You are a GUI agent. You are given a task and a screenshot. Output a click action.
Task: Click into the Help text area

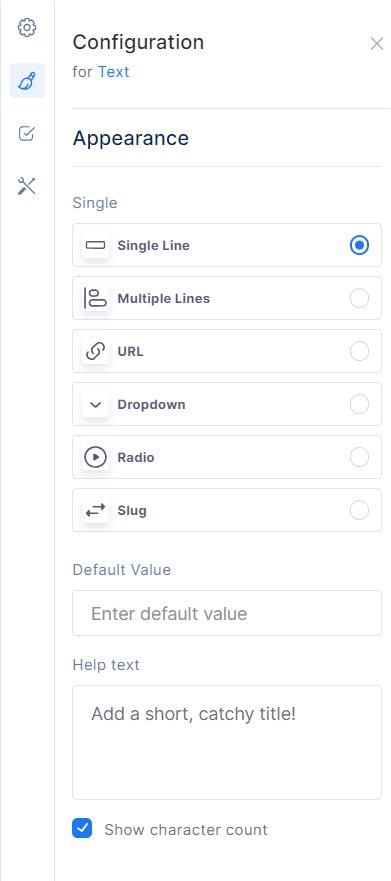(227, 742)
